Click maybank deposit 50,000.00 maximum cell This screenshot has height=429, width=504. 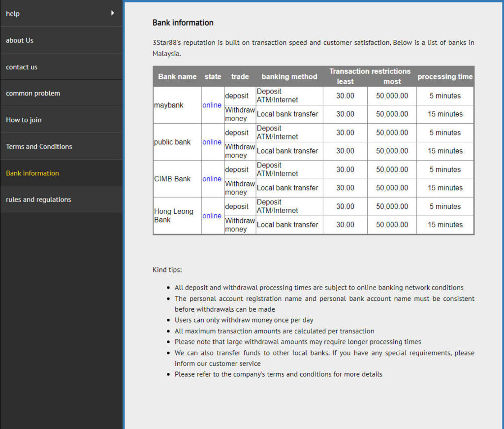coord(392,96)
